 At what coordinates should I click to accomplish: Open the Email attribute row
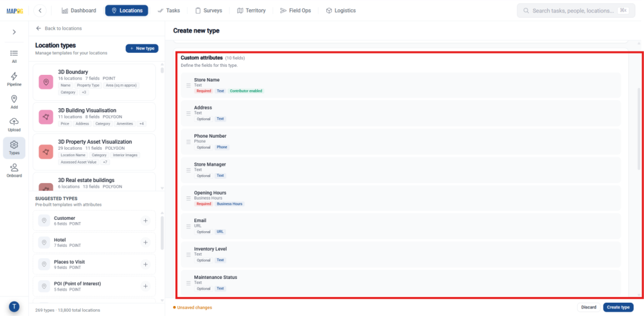tap(401, 226)
